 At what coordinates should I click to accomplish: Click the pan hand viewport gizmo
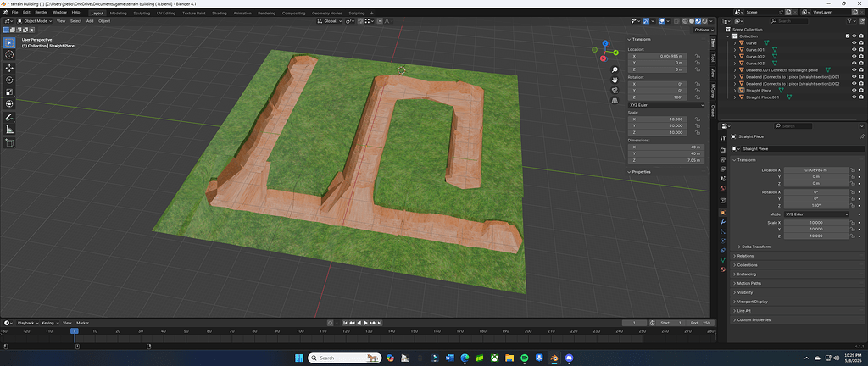(615, 80)
